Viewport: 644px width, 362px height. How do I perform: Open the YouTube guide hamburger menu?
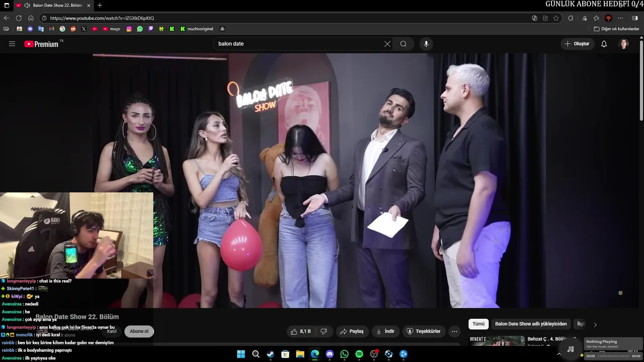[12, 44]
